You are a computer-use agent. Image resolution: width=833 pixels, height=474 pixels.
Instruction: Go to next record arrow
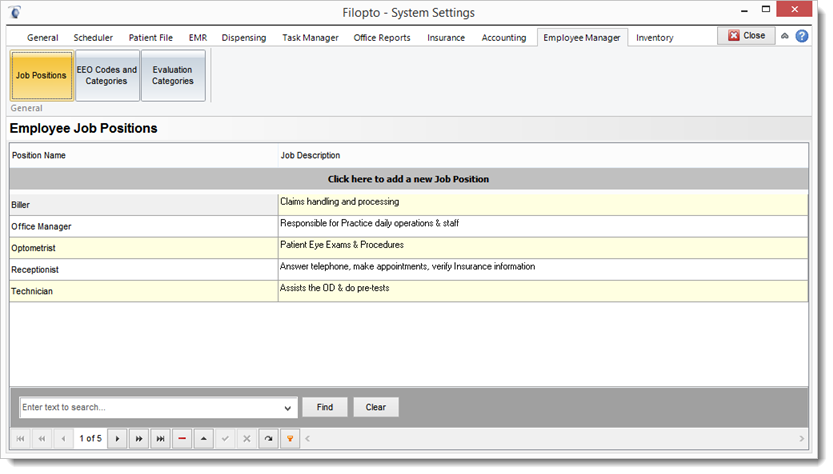[117, 439]
